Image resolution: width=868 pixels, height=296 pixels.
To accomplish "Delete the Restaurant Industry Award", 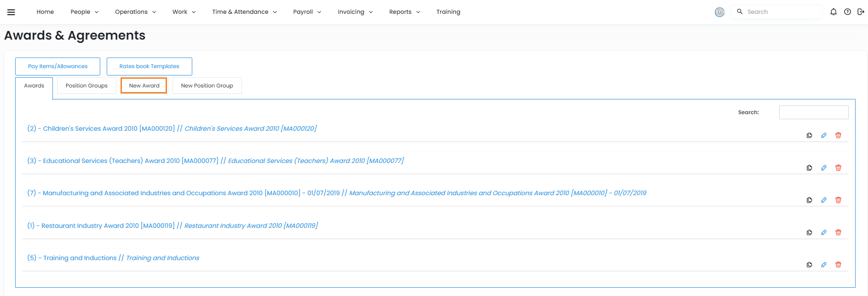I will (x=838, y=232).
